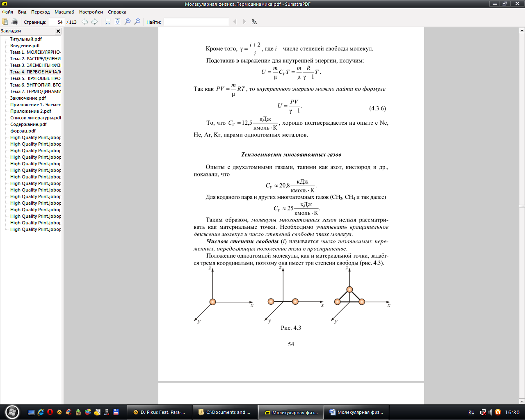Open bookmark Тема 7. ТЕРМОДИНАМИ
The height and width of the screenshot is (420, 525).
tap(36, 91)
